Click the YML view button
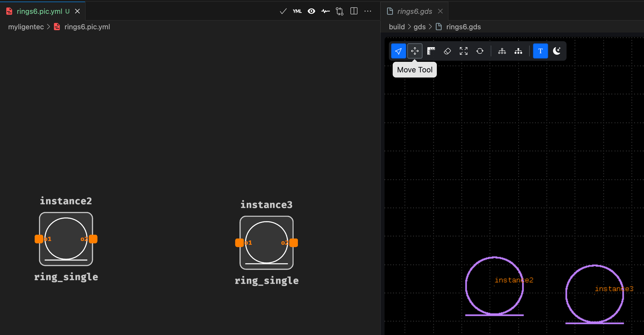644x335 pixels. click(x=297, y=11)
